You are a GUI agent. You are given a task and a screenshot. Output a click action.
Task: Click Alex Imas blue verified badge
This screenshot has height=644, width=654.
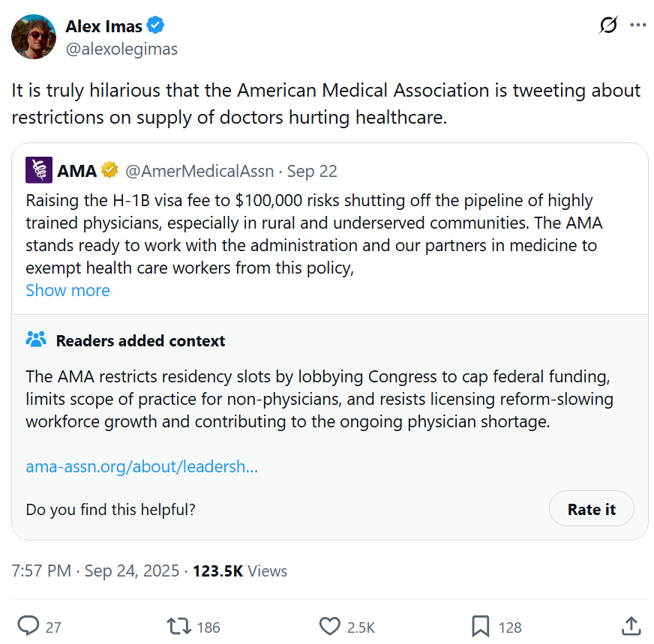click(x=155, y=27)
